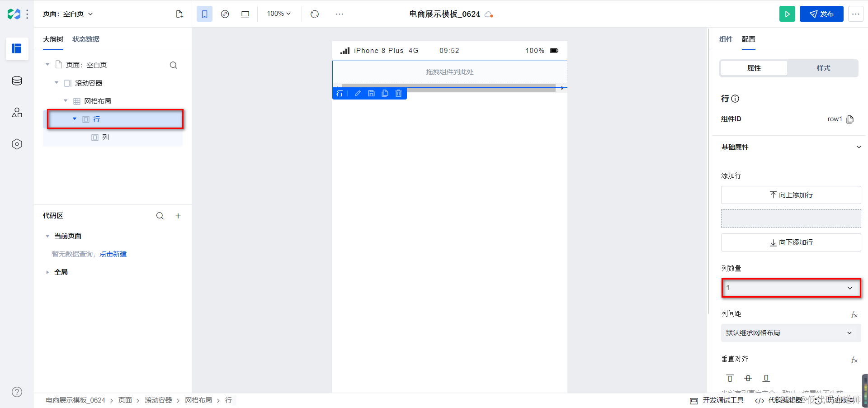Image resolution: width=868 pixels, height=408 pixels.
Task: Switch to desktop PC preview mode
Action: pos(245,14)
